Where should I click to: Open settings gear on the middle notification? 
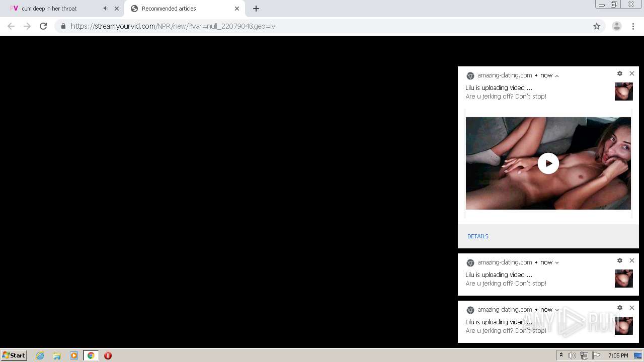620,260
